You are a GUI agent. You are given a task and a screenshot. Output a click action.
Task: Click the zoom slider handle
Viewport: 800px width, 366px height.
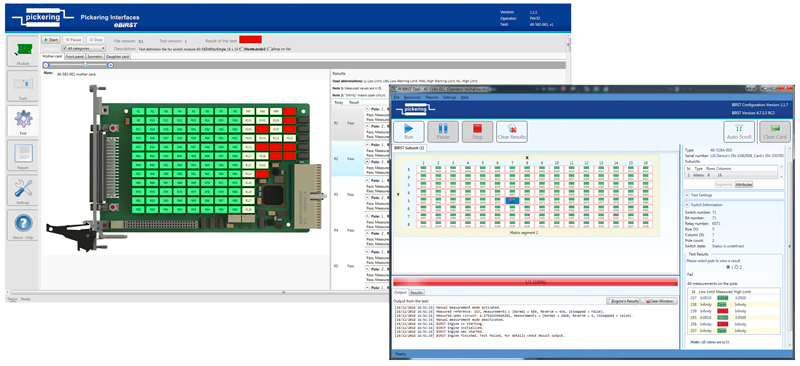[85, 65]
